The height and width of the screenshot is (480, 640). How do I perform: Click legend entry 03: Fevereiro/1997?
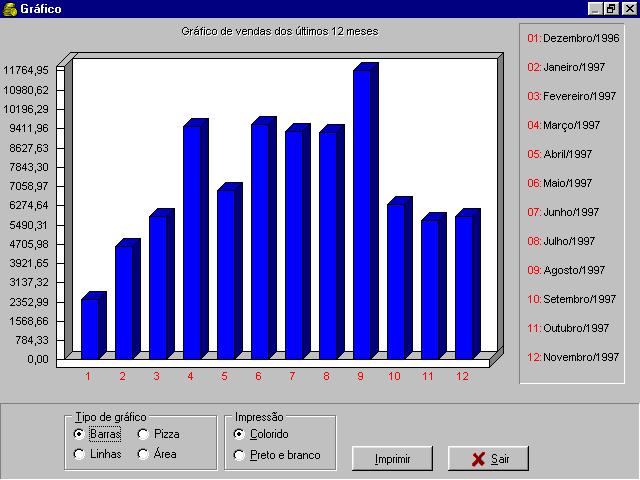(x=571, y=96)
